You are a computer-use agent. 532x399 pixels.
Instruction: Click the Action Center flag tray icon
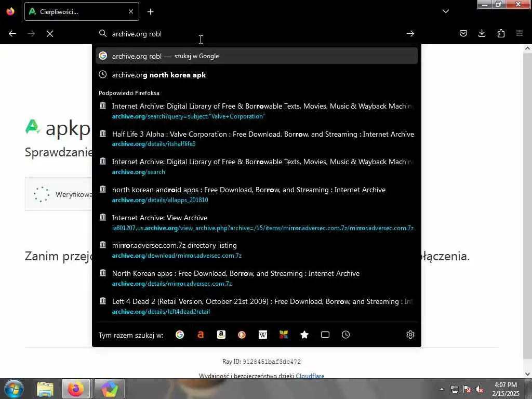coord(467,390)
